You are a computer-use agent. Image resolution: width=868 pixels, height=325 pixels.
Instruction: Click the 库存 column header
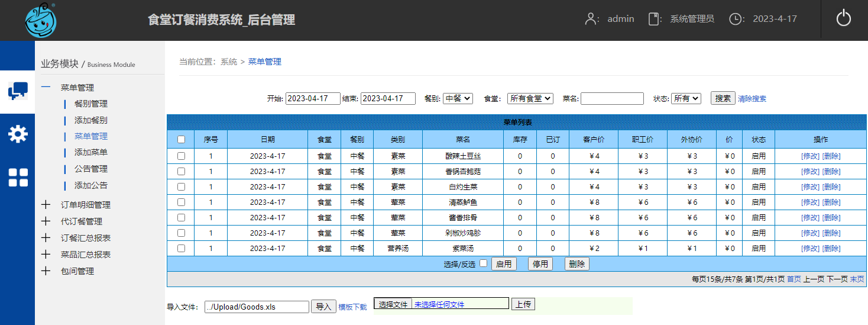coord(520,140)
